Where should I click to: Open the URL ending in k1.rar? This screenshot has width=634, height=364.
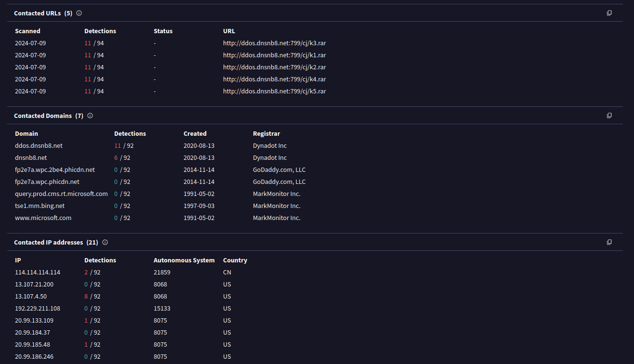pyautogui.click(x=274, y=55)
